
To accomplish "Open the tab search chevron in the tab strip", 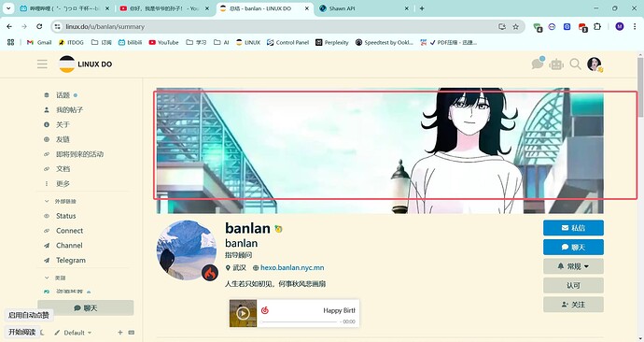I will click(x=8, y=8).
